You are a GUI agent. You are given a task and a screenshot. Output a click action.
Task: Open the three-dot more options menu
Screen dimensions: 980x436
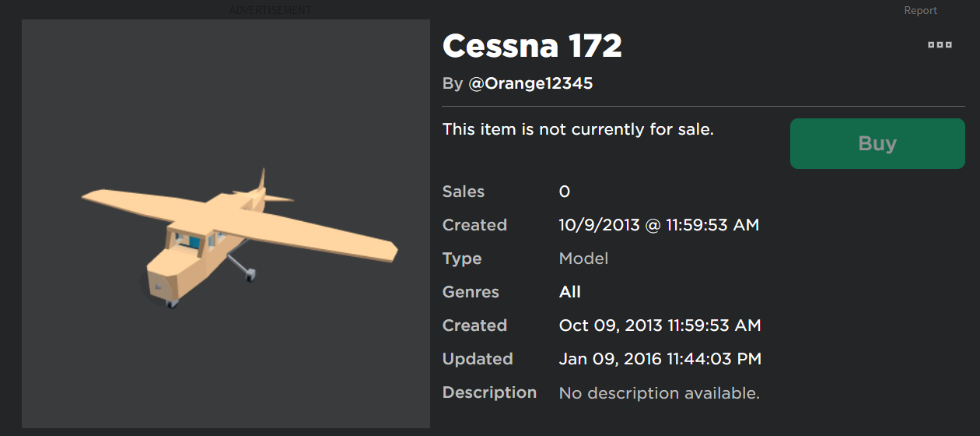(x=940, y=45)
